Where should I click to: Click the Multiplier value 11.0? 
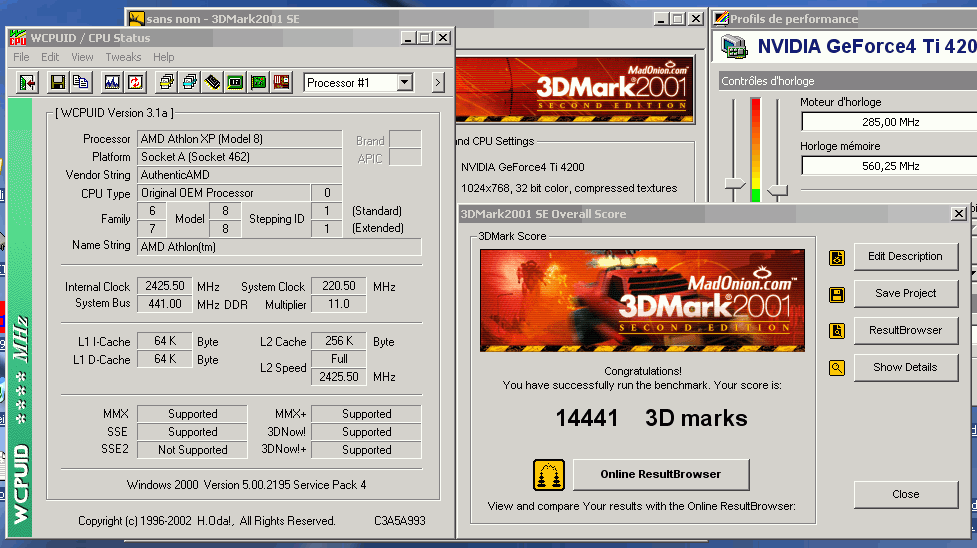click(338, 304)
